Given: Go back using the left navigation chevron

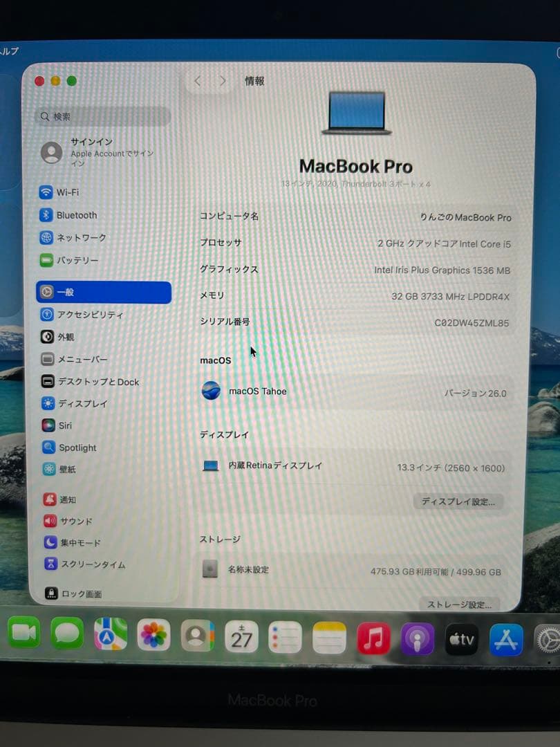Looking at the screenshot, I should (198, 80).
